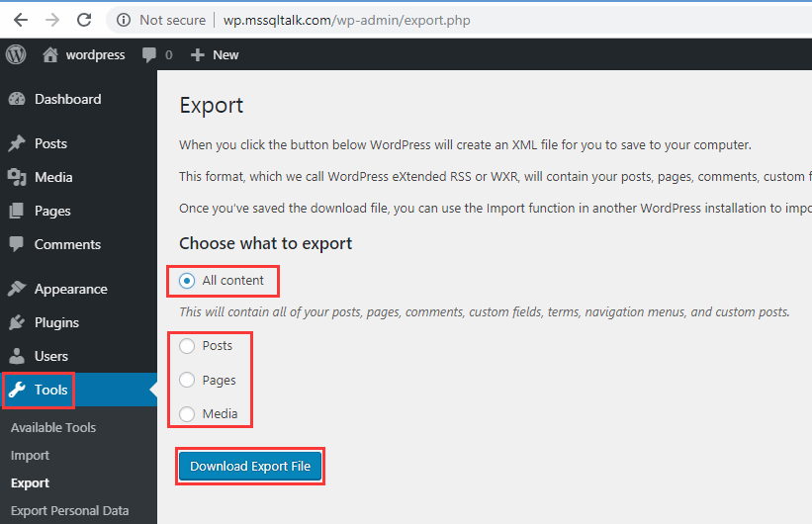812x524 pixels.
Task: Open the Pages menu in sidebar
Action: pyautogui.click(x=52, y=211)
